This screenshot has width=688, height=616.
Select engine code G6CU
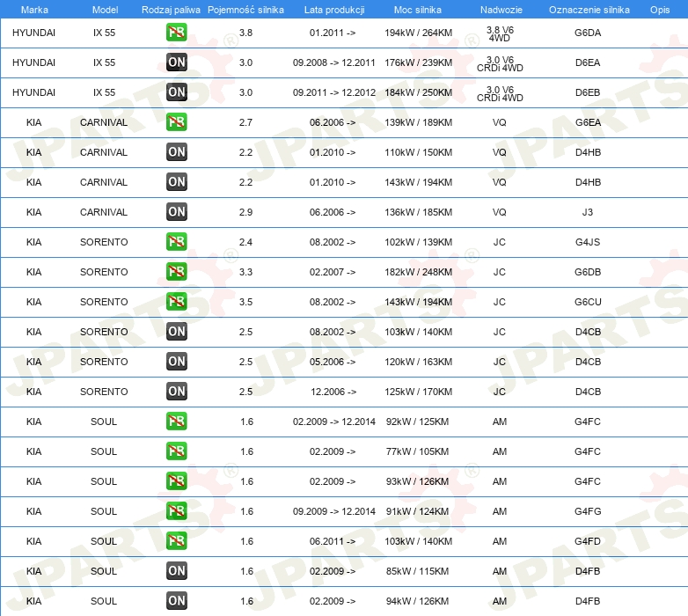pos(588,302)
